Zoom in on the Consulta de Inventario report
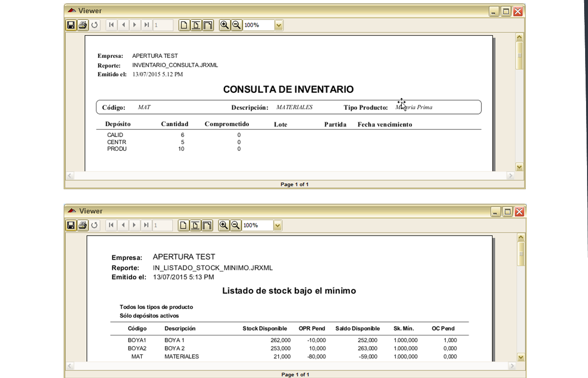The height and width of the screenshot is (378, 588). pos(224,25)
